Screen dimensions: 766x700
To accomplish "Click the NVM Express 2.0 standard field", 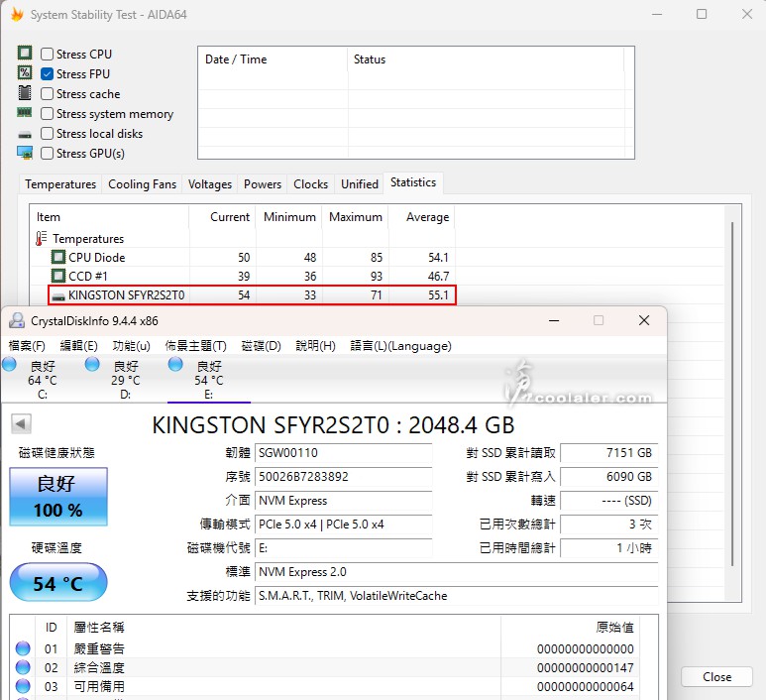I will point(456,572).
